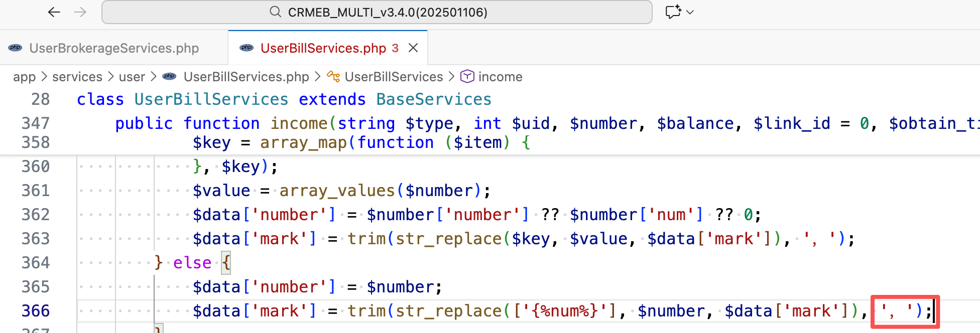
Task: Expand the 'services' breadcrumb segment
Action: pos(77,77)
